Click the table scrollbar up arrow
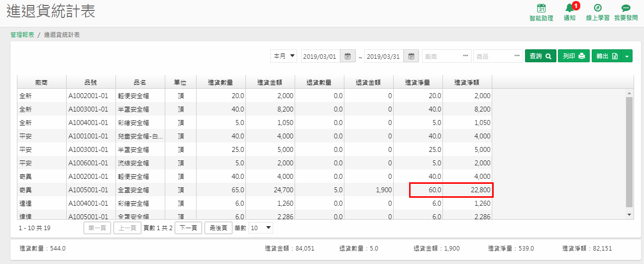Viewport: 644px width, 264px height. click(629, 93)
